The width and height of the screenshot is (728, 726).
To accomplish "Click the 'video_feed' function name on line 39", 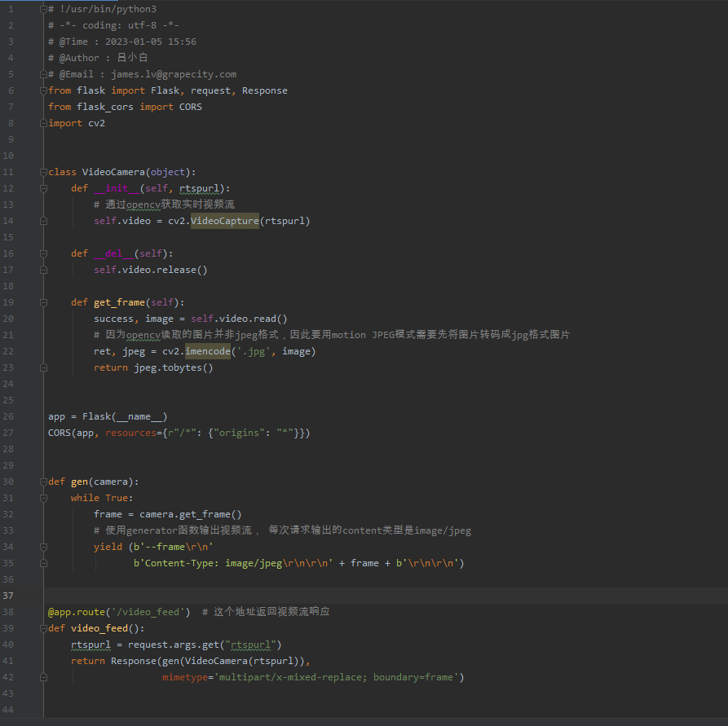I will point(99,628).
